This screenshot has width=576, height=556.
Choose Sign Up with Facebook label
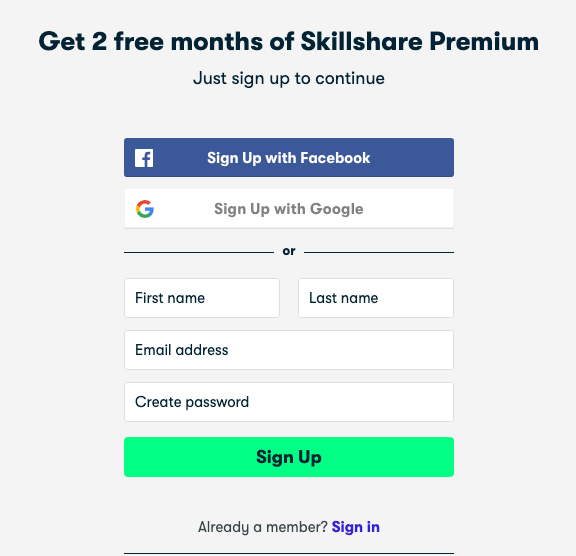coord(288,158)
